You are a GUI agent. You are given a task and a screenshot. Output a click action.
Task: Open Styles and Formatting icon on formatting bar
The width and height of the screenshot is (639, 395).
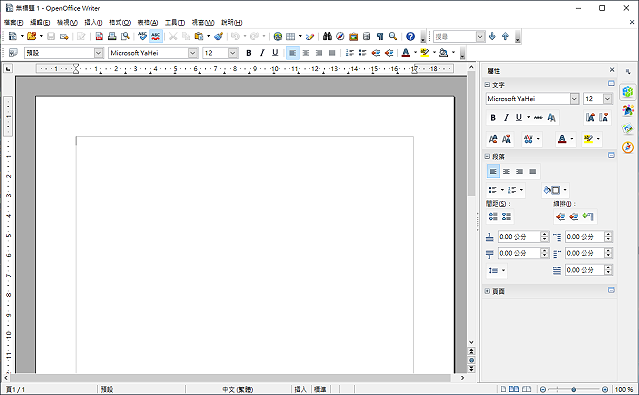(13, 53)
